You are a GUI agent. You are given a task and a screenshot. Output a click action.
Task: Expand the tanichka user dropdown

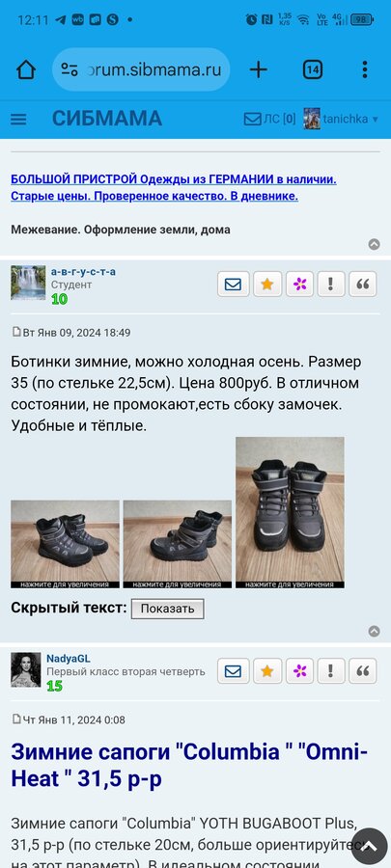click(341, 119)
